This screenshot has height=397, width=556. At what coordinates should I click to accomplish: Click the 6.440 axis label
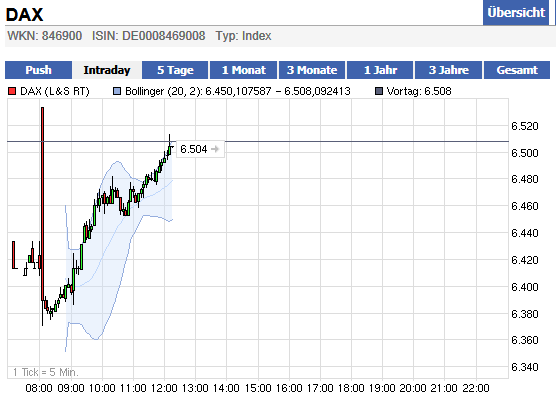[x=525, y=233]
